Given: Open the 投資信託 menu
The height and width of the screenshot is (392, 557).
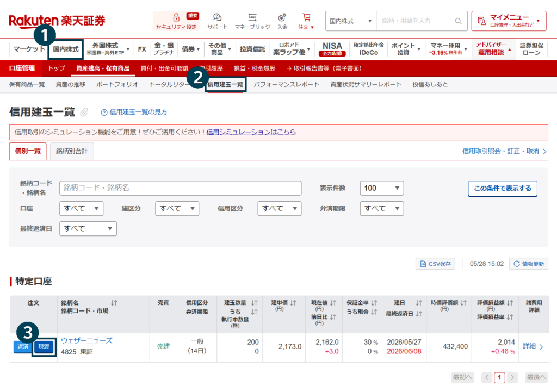Looking at the screenshot, I should (252, 49).
